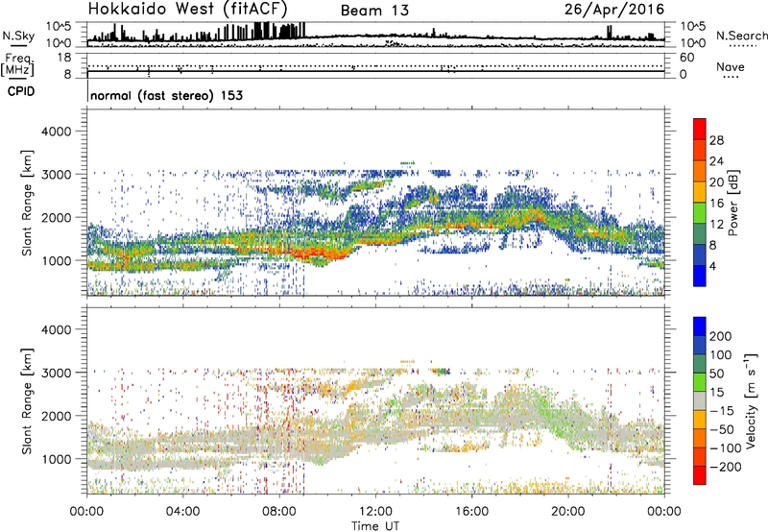768x532 pixels.
Task: Click the '08:00' time tick label
Action: (279, 512)
